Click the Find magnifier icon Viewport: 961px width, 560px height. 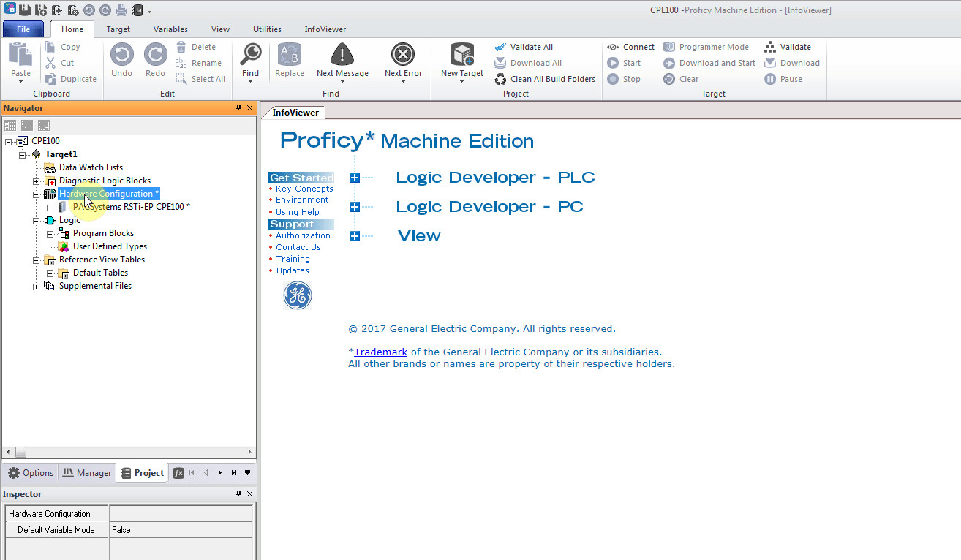tap(251, 55)
